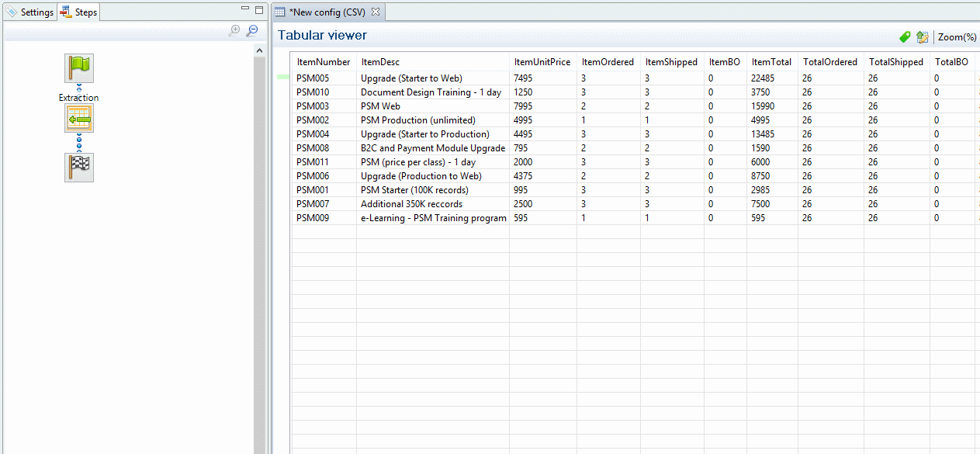
Task: Maximize the Steps panel
Action: pos(259,9)
